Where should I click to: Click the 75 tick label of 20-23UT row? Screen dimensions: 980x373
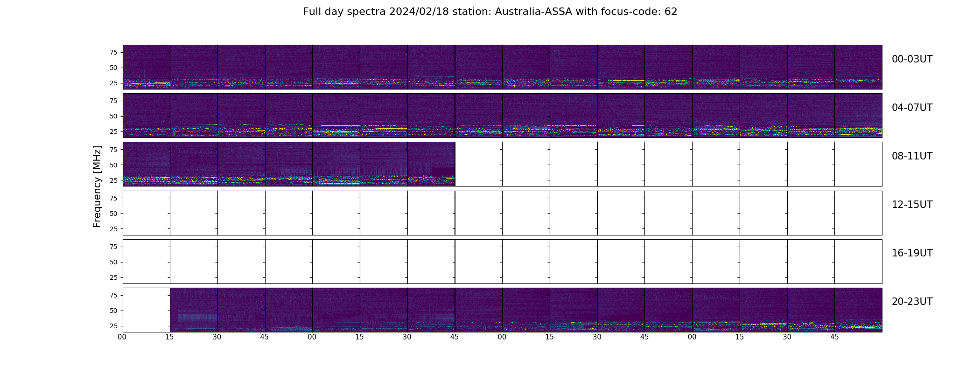pyautogui.click(x=113, y=295)
